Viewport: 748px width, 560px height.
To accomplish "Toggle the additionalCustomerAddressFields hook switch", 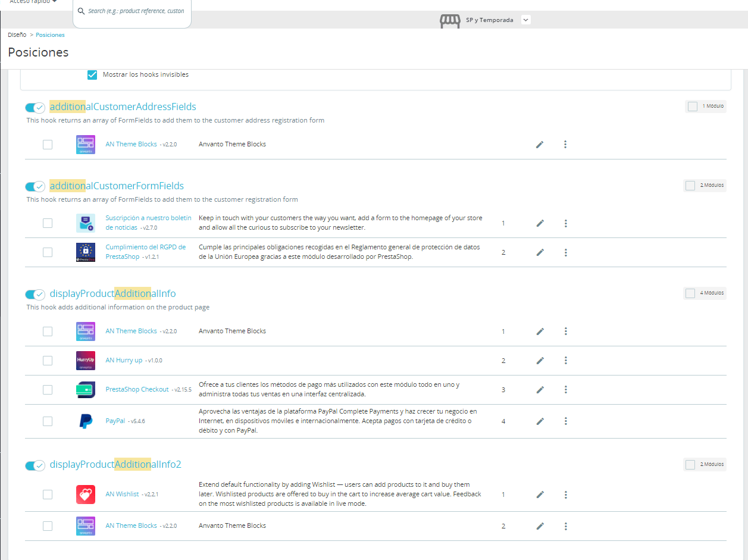I will pos(35,108).
